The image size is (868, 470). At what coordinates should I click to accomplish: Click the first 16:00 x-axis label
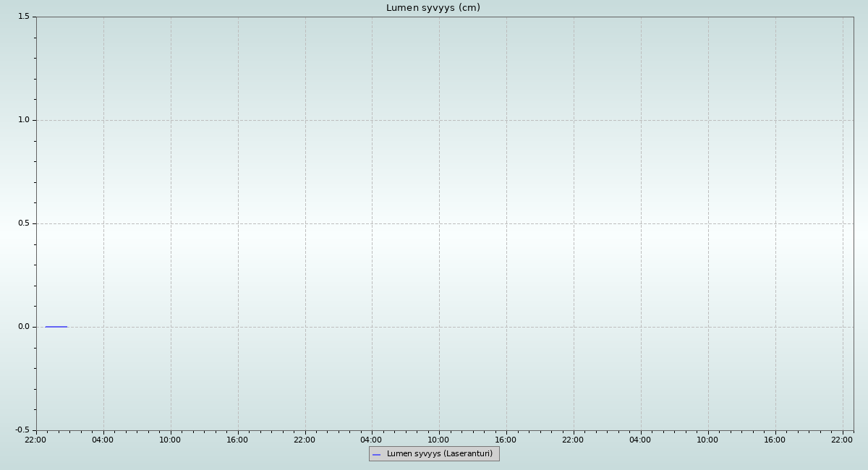tap(237, 440)
